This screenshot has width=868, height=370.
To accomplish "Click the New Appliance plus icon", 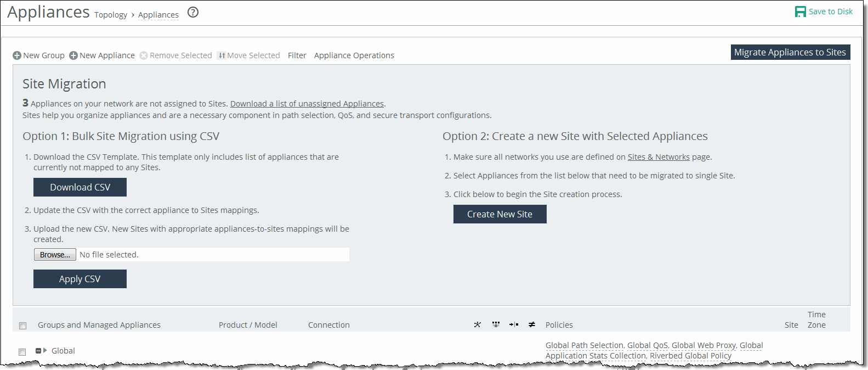I will point(73,55).
